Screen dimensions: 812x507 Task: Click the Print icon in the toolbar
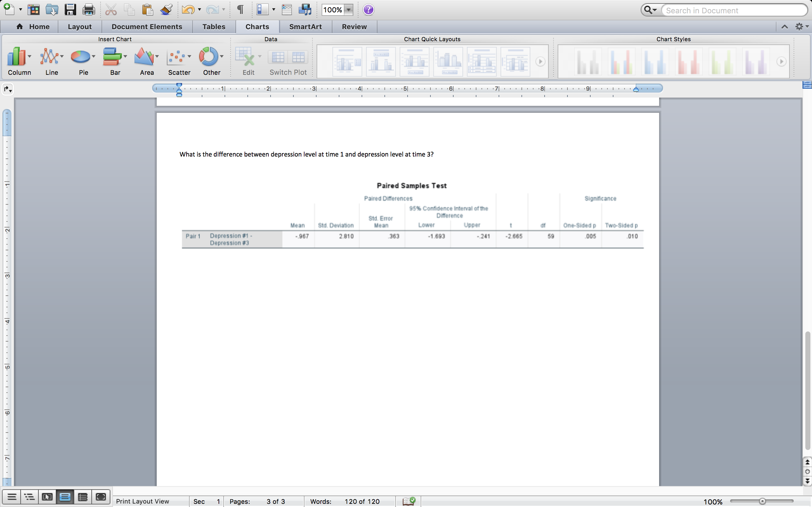(x=88, y=10)
